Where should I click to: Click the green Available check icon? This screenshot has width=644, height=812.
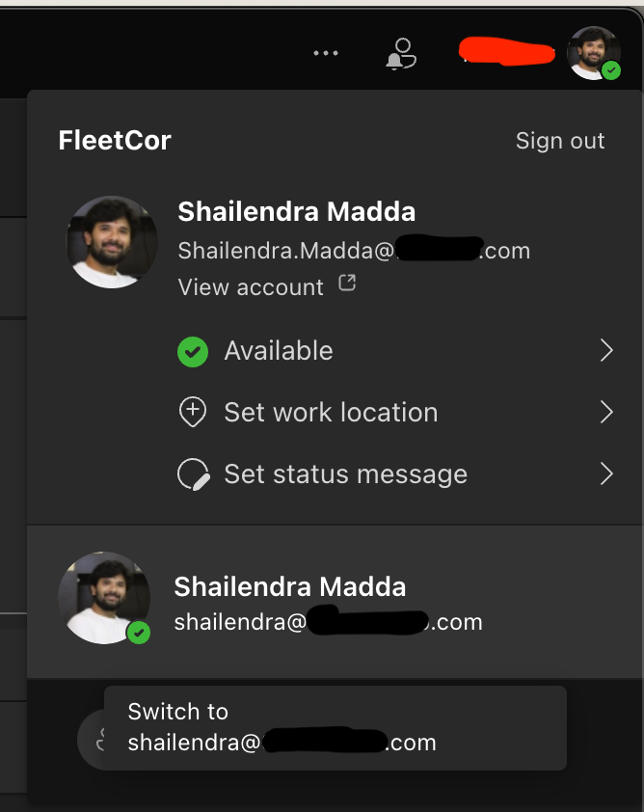[x=193, y=351]
